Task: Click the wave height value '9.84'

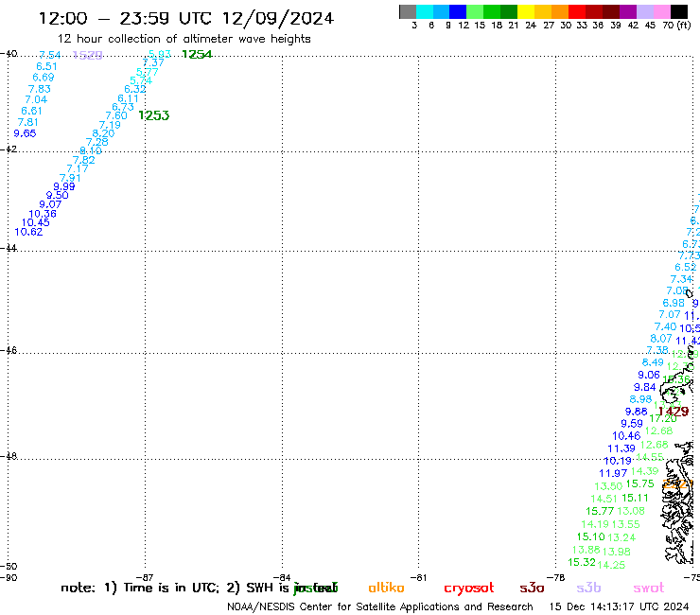Action: pyautogui.click(x=644, y=387)
